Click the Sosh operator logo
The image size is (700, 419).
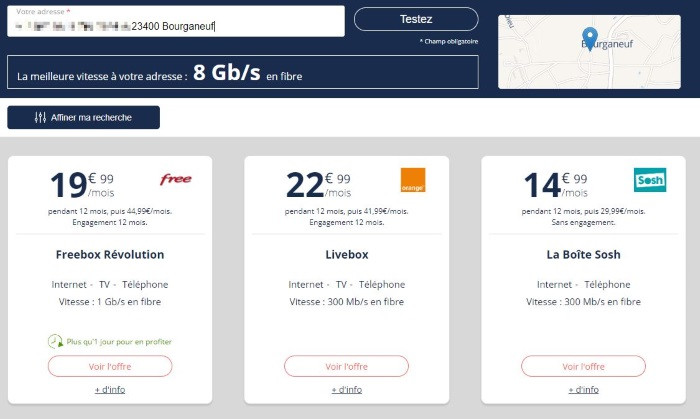coord(650,180)
